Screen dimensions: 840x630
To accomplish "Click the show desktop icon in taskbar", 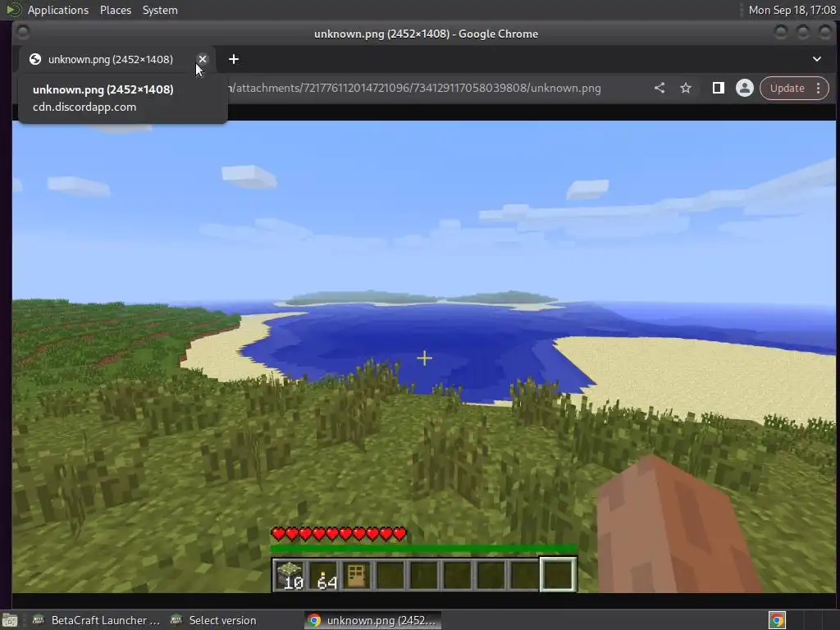I will click(10, 620).
